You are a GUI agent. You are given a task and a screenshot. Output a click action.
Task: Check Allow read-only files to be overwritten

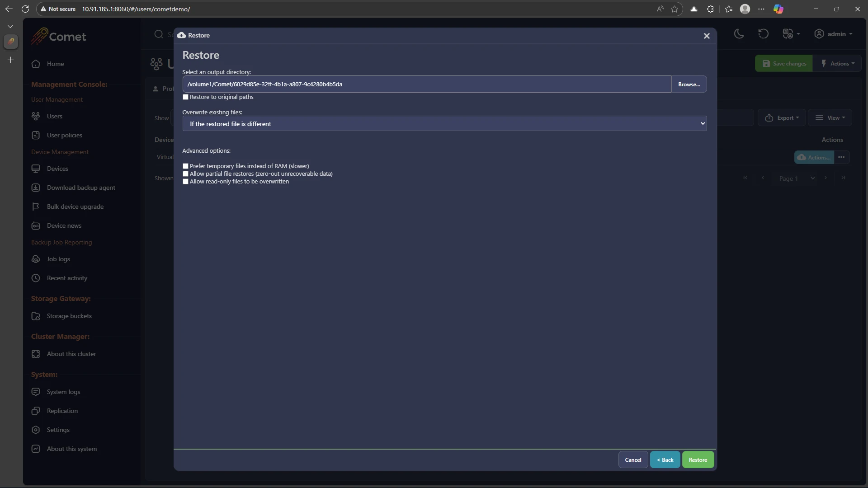(185, 182)
